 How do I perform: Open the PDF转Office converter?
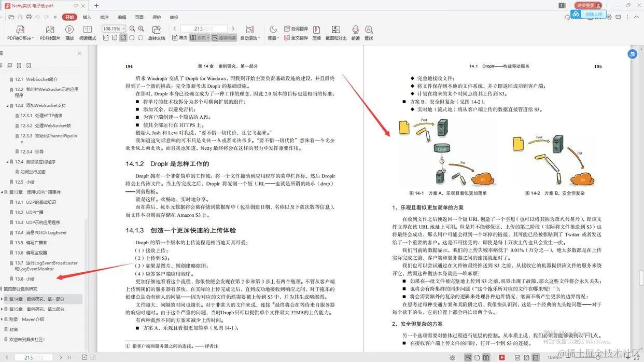click(x=20, y=33)
